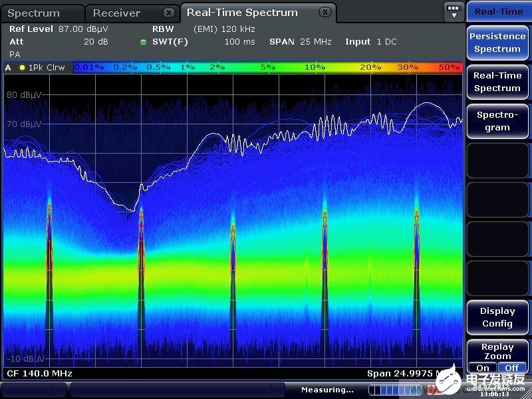Click the Ref Level 87.00 dBµV field
The image size is (532, 399).
point(59,30)
